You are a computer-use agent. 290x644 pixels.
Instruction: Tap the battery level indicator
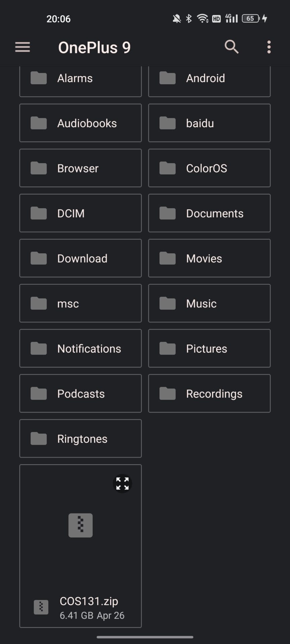[x=251, y=18]
